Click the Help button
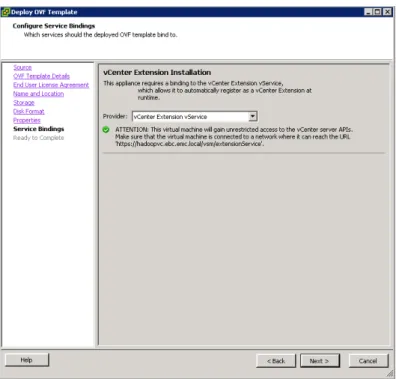 point(27,360)
